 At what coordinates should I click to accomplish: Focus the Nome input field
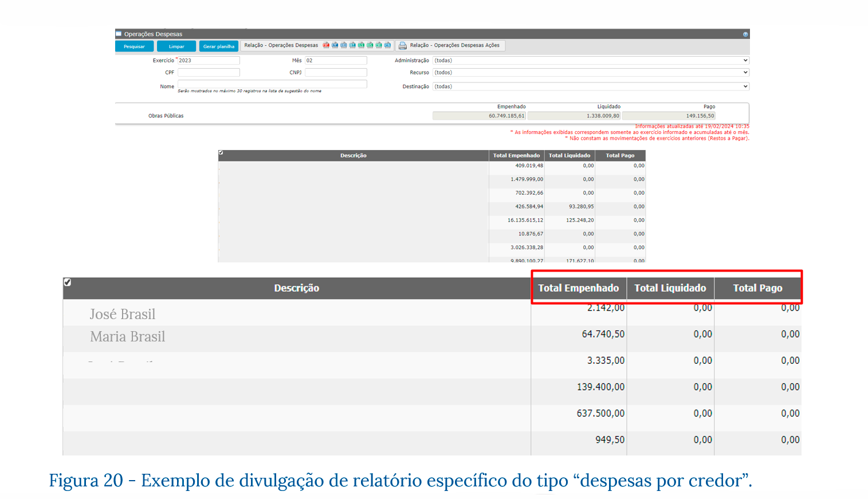click(x=272, y=84)
